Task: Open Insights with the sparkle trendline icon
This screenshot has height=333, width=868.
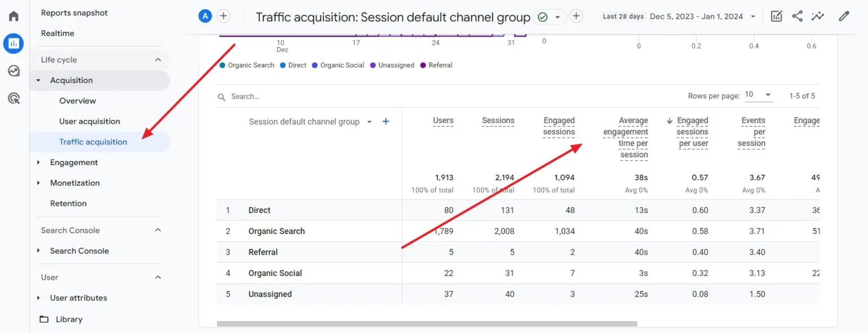Action: tap(818, 16)
